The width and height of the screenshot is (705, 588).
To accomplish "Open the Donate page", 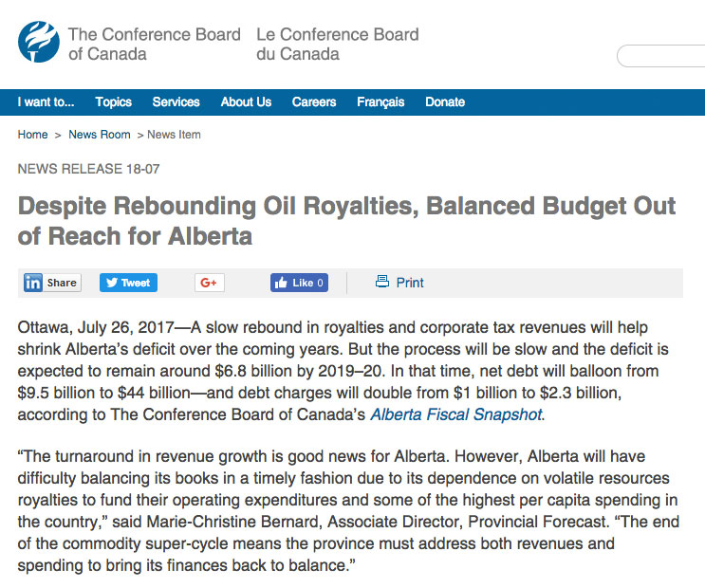I will tap(445, 102).
